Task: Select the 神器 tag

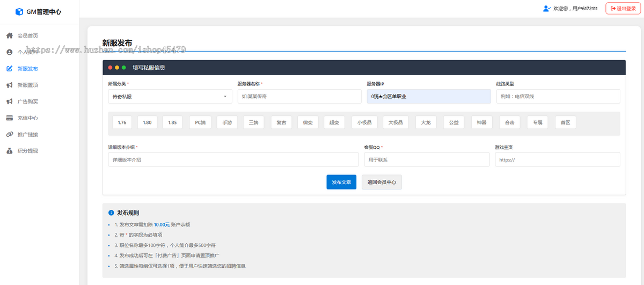Action: tap(482, 122)
